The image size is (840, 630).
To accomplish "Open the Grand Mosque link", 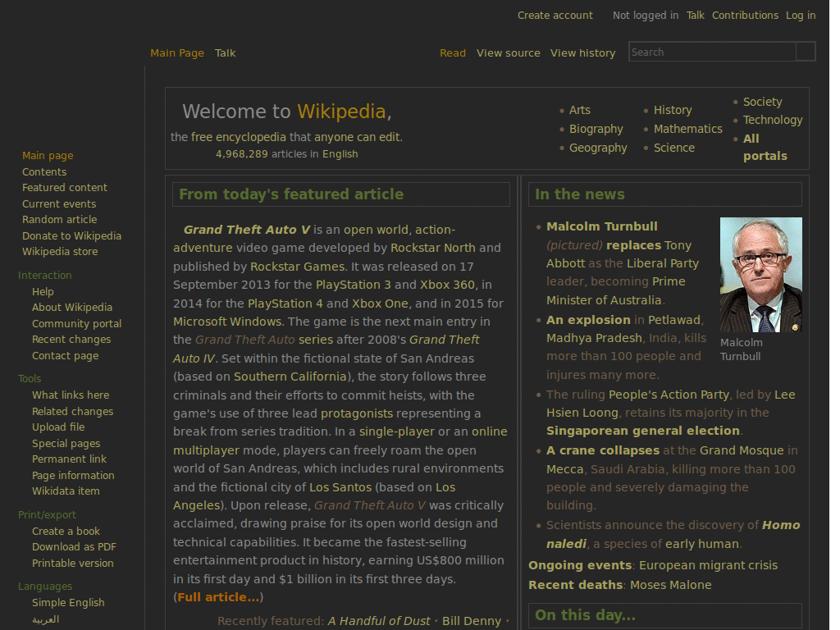I will tap(742, 450).
